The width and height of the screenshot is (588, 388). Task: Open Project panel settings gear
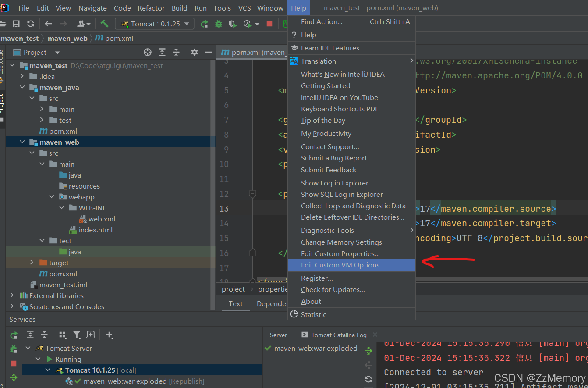pos(195,52)
